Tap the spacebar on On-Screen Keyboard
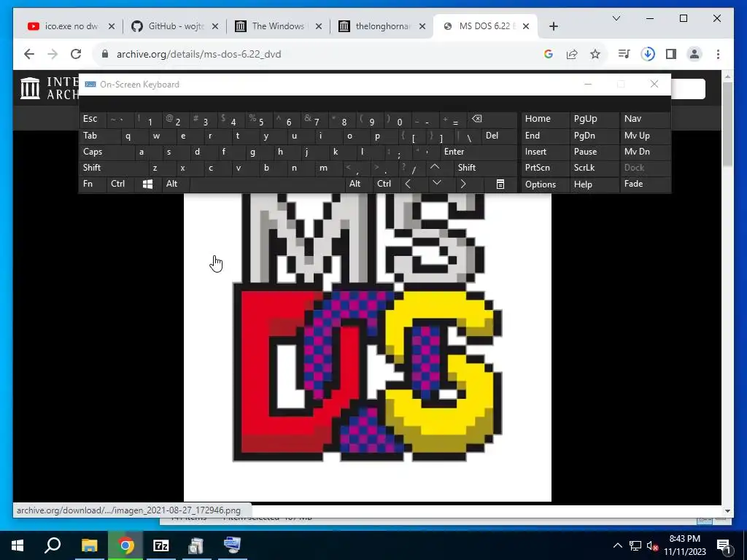The height and width of the screenshot is (560, 747). (268, 184)
